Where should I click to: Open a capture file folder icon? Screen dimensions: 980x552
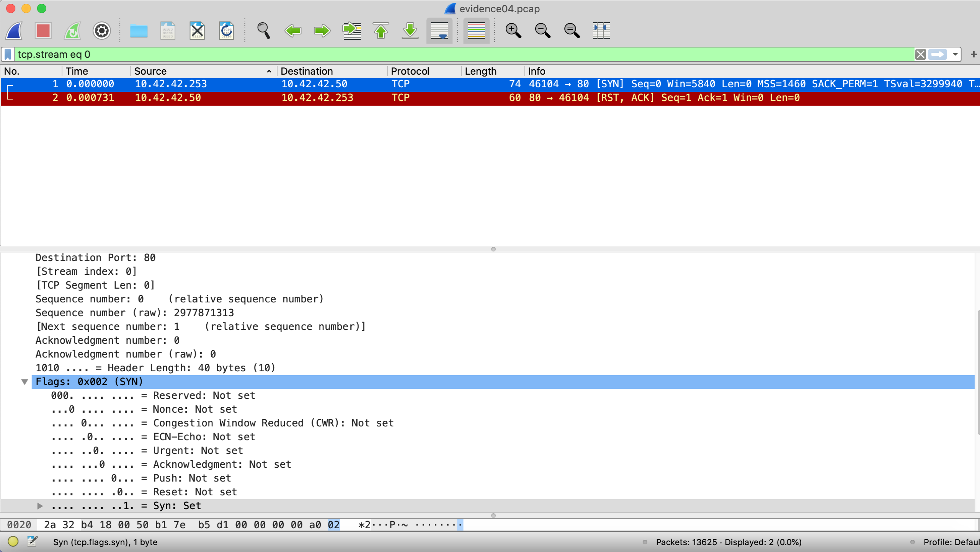tap(139, 31)
